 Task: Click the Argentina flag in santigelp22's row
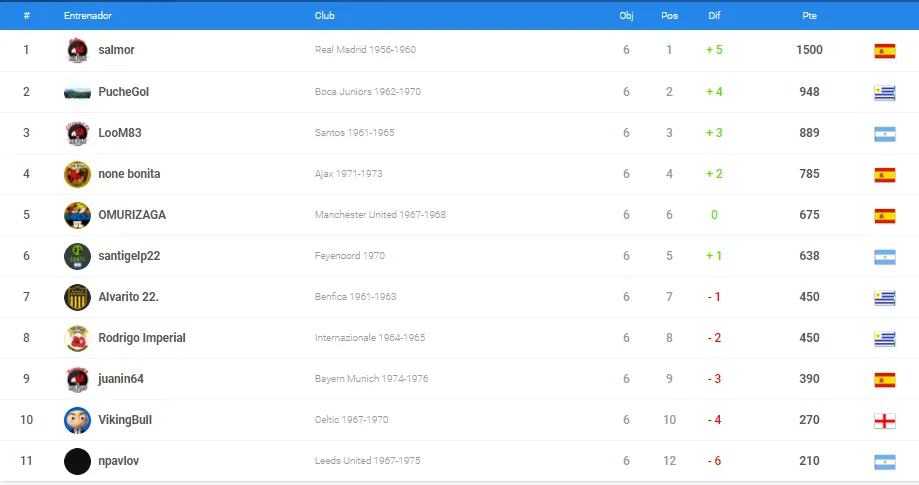884,257
